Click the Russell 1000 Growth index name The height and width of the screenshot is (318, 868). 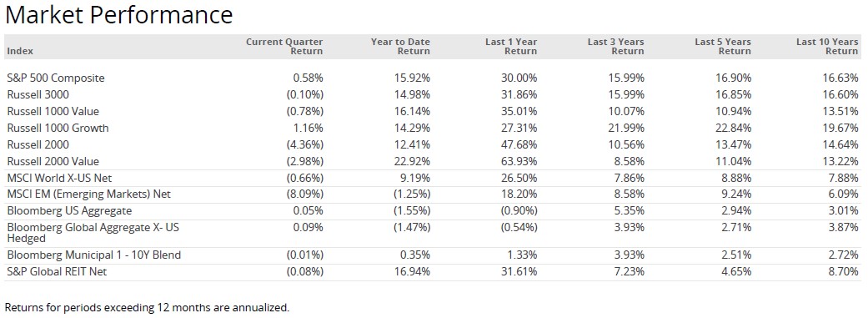[x=58, y=128]
